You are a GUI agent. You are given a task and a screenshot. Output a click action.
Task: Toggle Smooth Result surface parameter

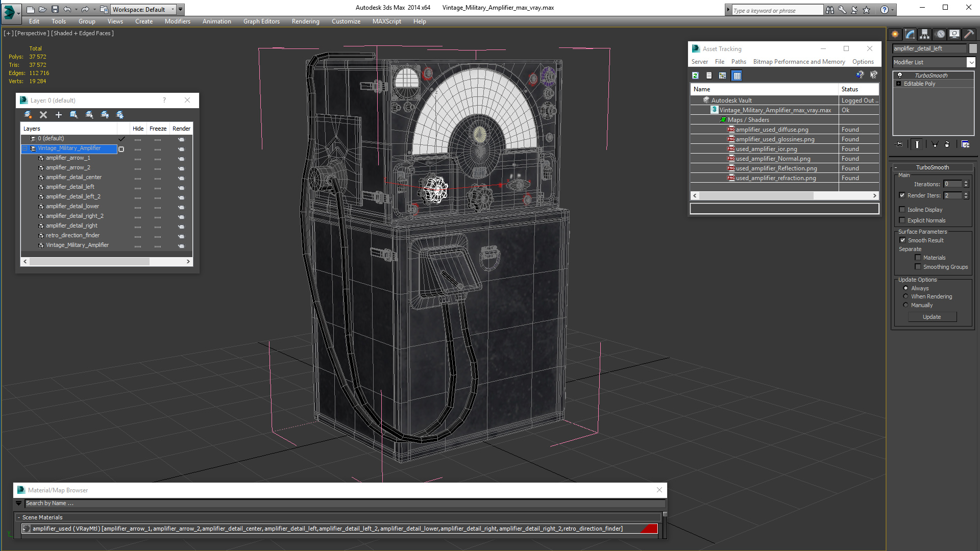(902, 240)
